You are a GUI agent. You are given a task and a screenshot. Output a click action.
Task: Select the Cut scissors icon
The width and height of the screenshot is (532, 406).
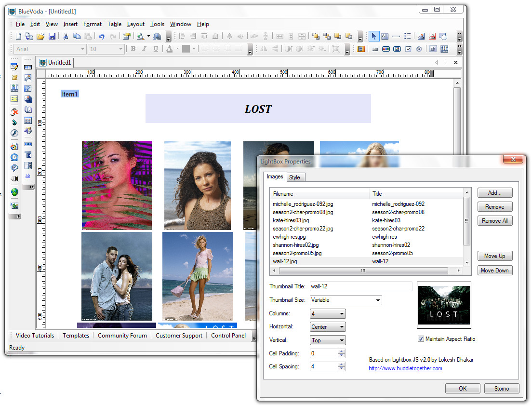[x=66, y=36]
